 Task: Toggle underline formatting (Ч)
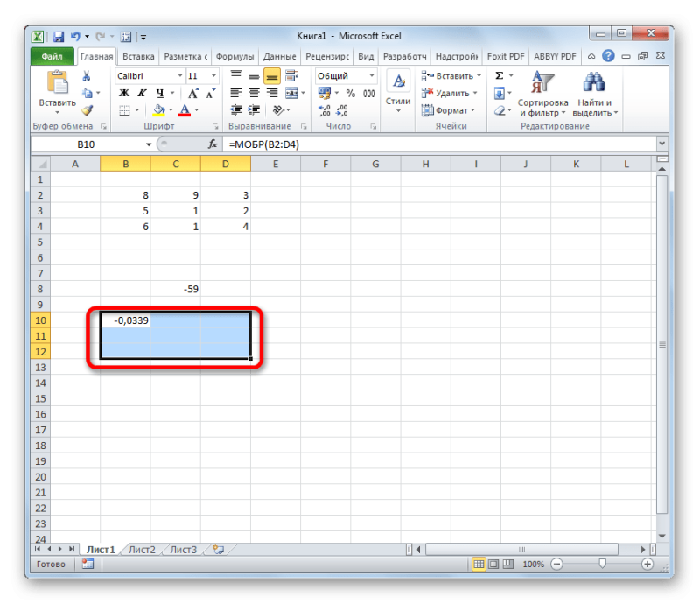[160, 93]
